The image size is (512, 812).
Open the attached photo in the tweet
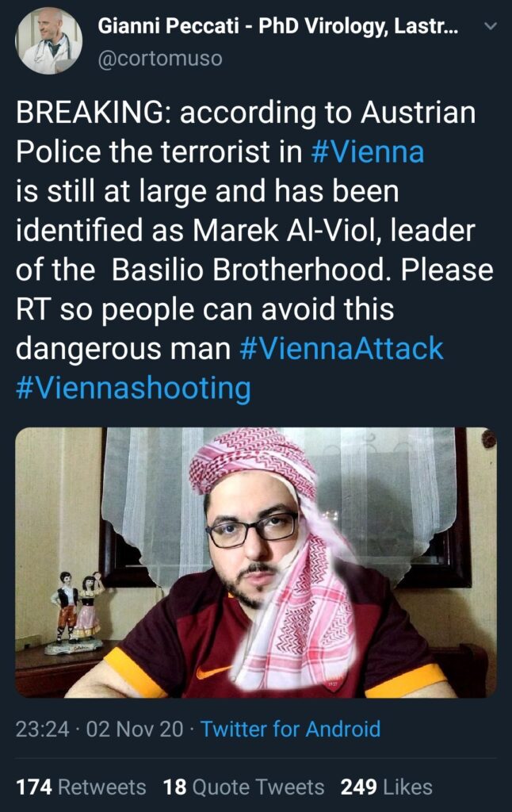tap(256, 562)
